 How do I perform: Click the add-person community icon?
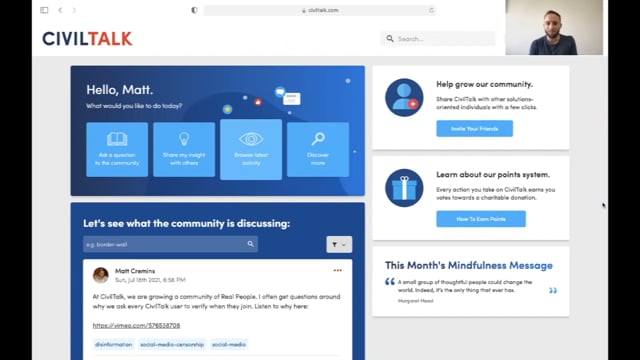404,98
